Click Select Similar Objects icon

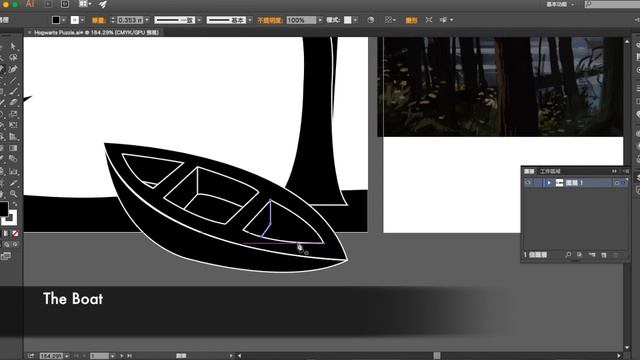point(443,20)
